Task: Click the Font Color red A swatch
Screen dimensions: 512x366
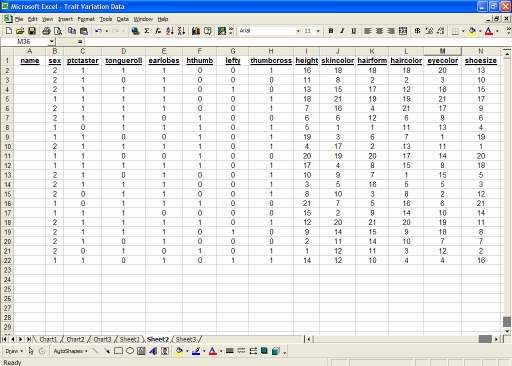Action: tap(489, 31)
